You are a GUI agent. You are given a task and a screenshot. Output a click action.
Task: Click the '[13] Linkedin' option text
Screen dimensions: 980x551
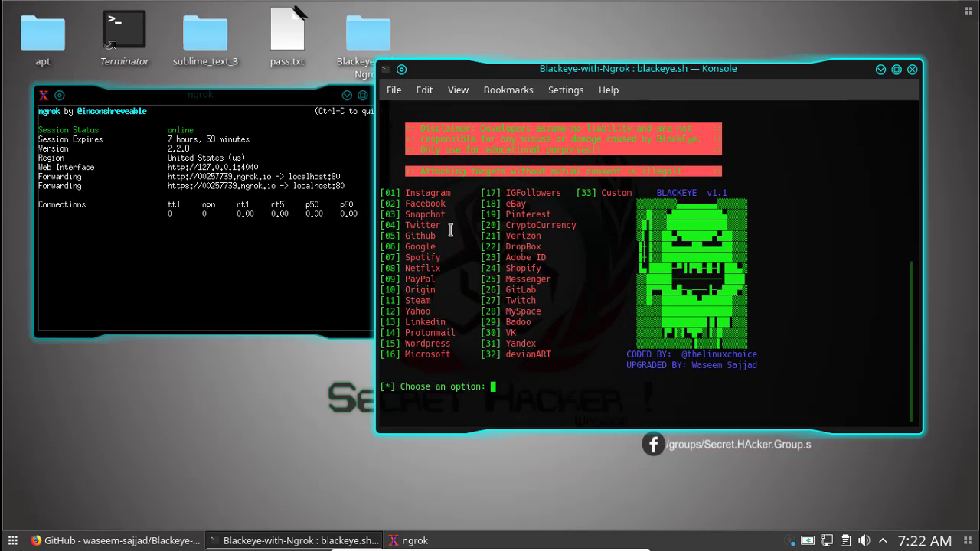coord(413,321)
